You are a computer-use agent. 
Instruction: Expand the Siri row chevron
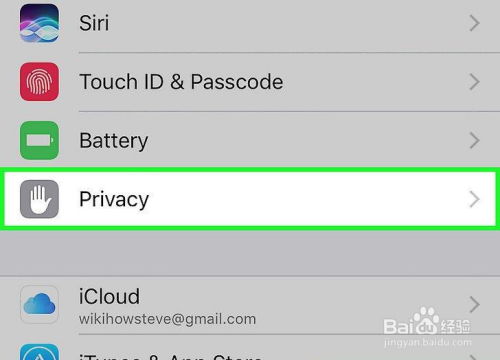(x=474, y=23)
